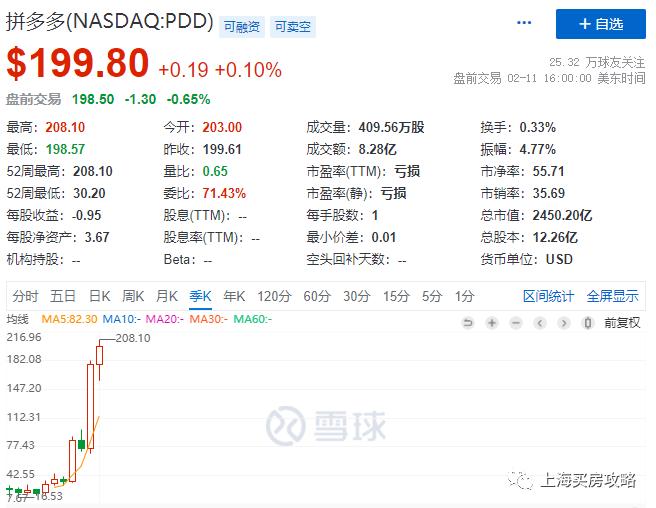This screenshot has width=656, height=508.
Task: Click the candlestick style icon
Action: (586, 323)
